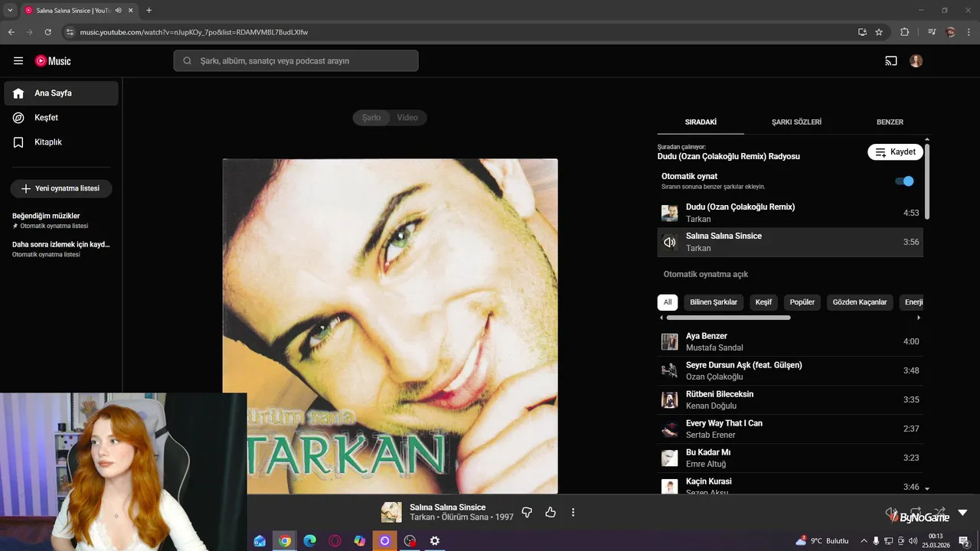Create a playlist with Yeni oynatma listesi

click(x=61, y=188)
